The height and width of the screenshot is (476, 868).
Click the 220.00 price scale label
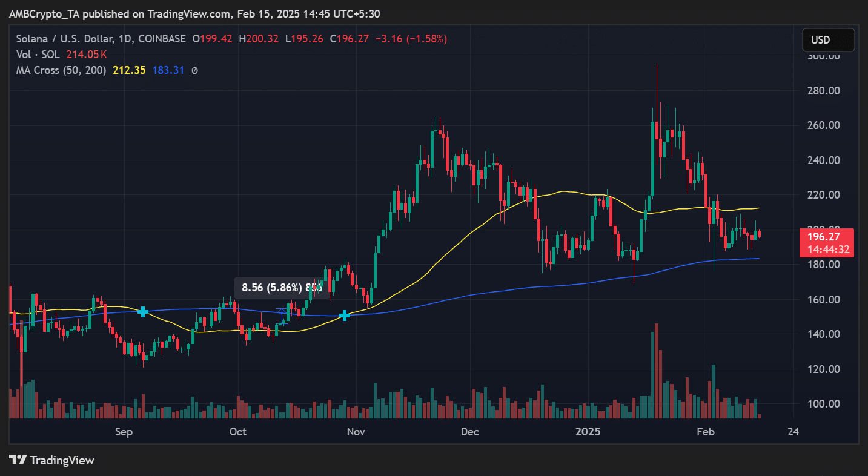(x=825, y=195)
